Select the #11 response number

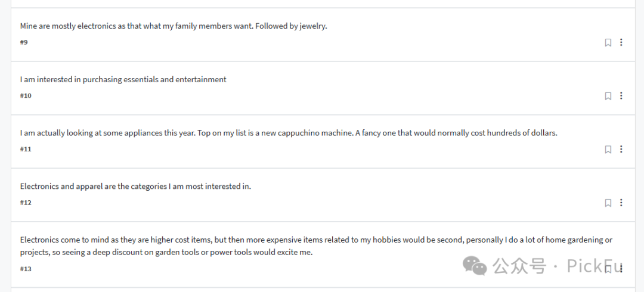coord(26,148)
